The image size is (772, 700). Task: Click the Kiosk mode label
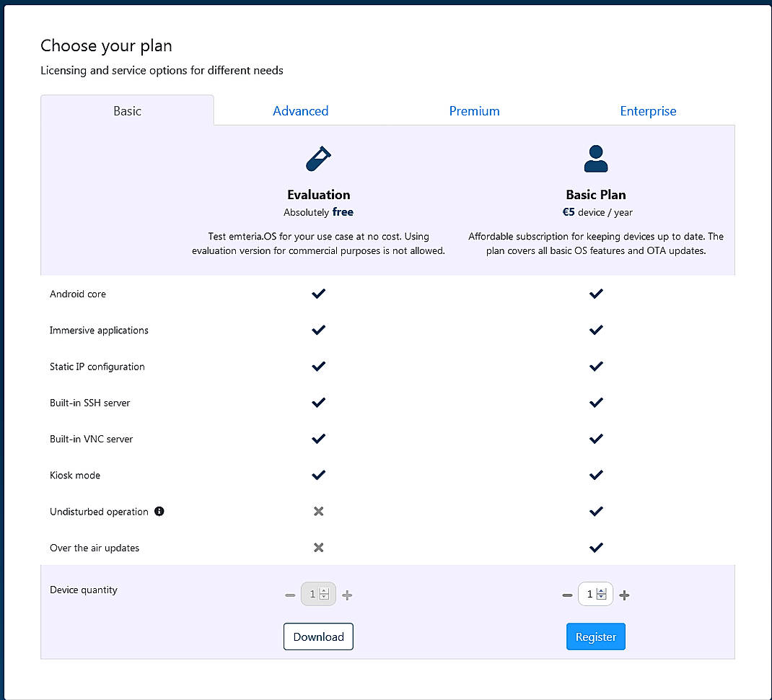pos(75,476)
